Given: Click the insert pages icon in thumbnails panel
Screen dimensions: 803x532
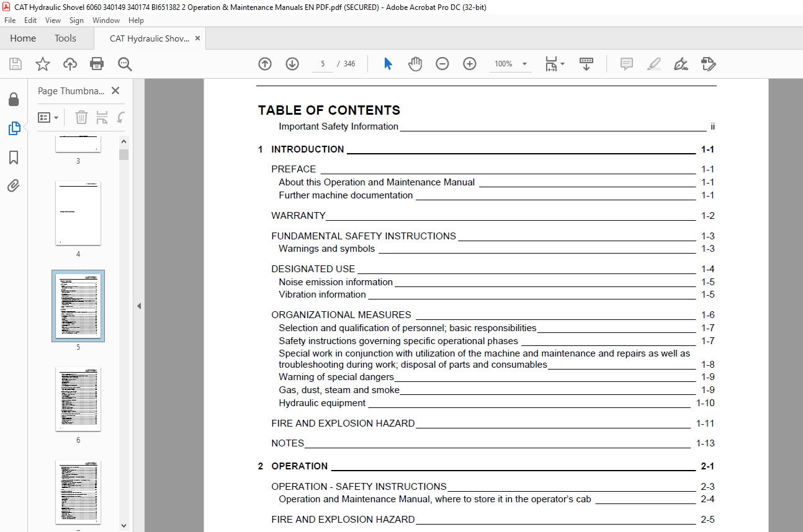Looking at the screenshot, I should point(102,117).
